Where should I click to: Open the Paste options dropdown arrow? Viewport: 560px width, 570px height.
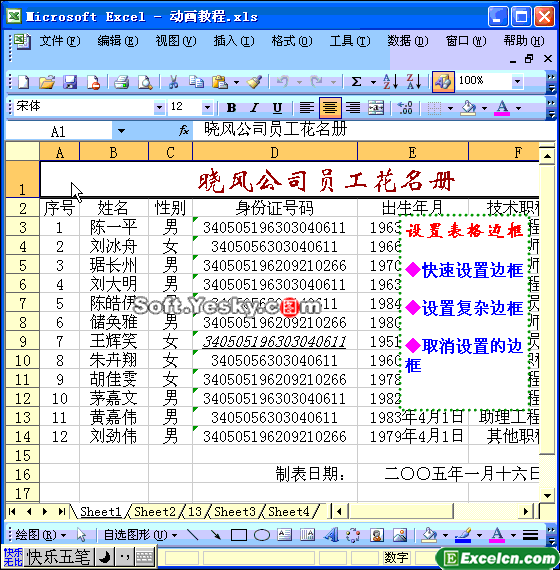236,83
